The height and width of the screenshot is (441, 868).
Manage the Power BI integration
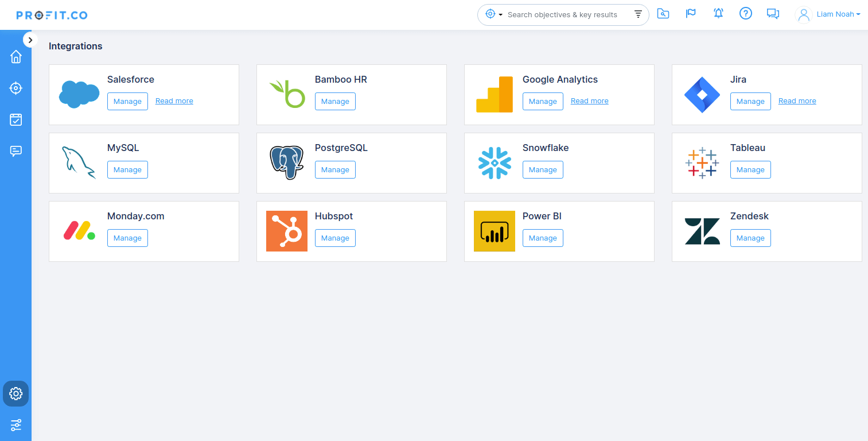point(543,238)
